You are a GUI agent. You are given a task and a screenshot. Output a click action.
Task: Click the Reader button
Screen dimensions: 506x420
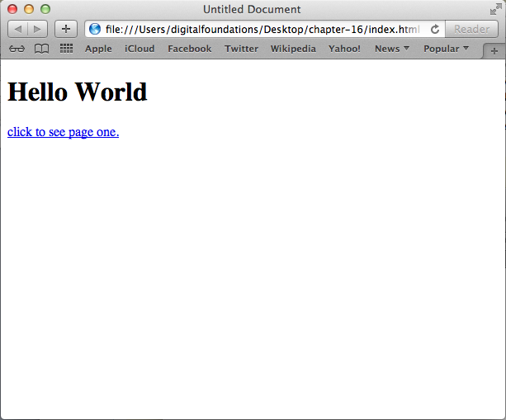coord(471,29)
